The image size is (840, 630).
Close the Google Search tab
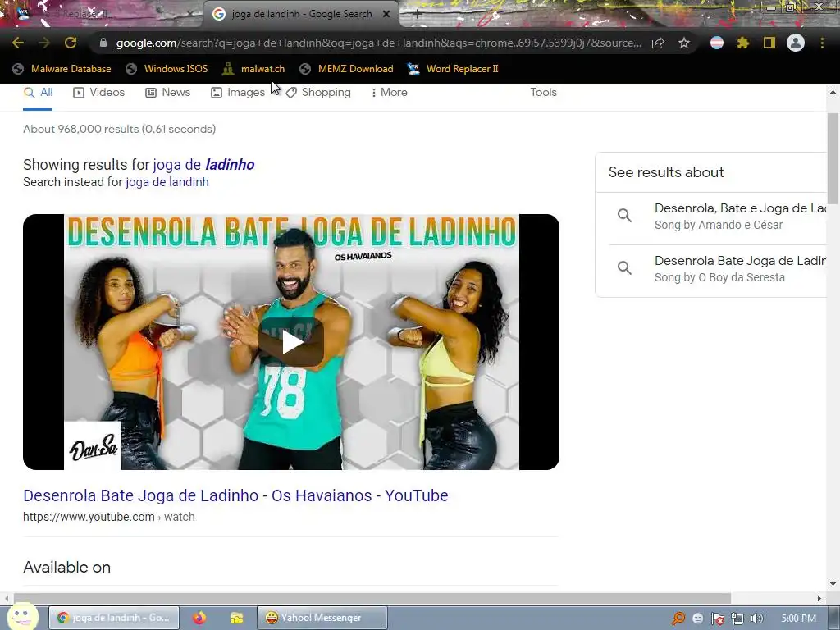(x=386, y=15)
